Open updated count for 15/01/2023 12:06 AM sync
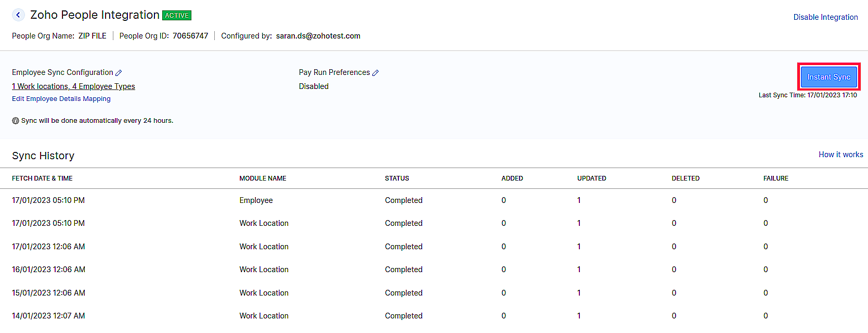This screenshot has width=868, height=333. (x=579, y=293)
